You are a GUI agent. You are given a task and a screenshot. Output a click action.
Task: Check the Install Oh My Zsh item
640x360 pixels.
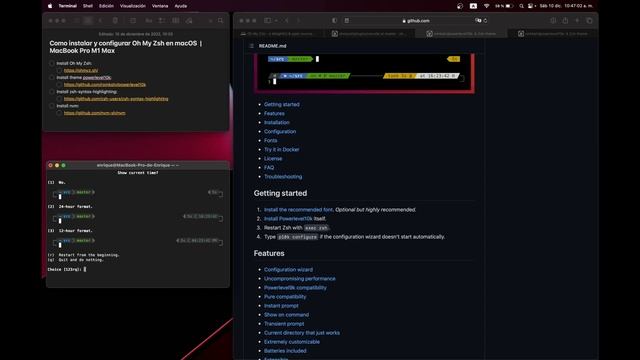52,63
